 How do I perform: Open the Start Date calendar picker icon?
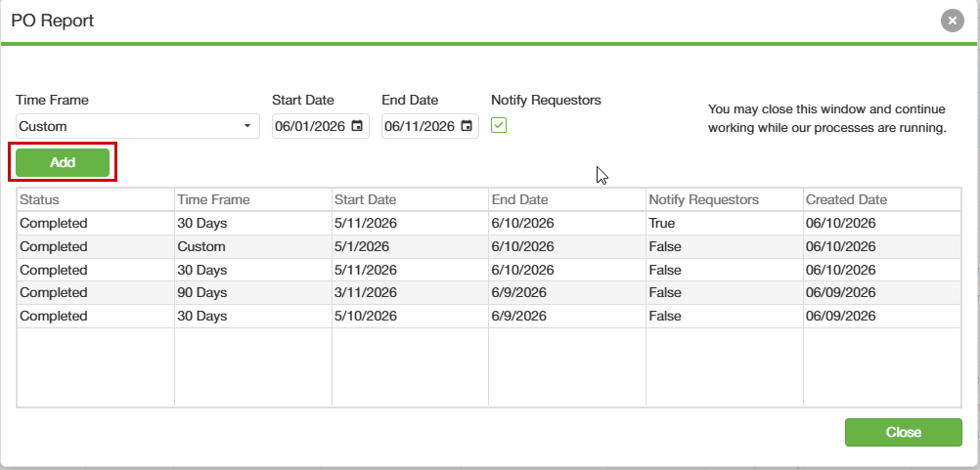357,126
